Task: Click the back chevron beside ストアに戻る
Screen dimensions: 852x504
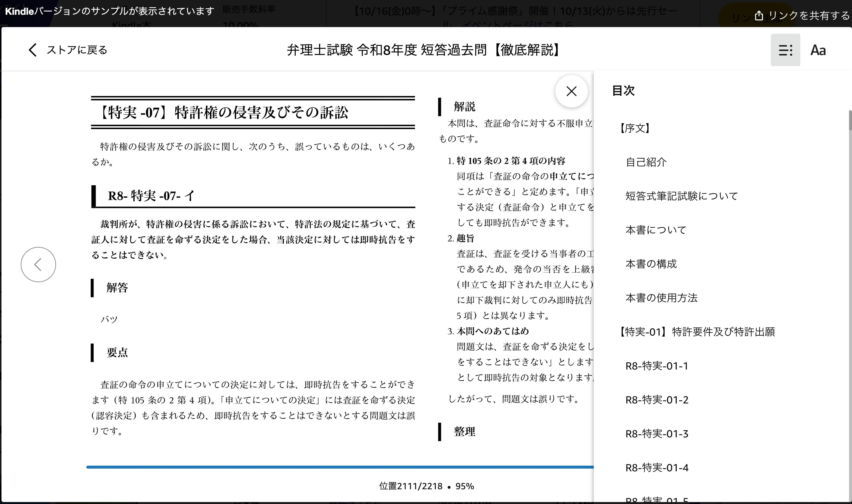Action: coord(33,50)
